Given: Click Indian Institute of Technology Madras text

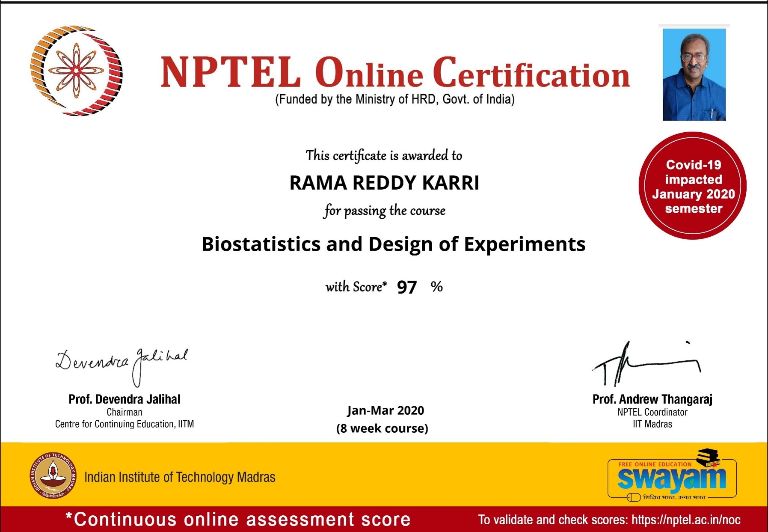Looking at the screenshot, I should tap(180, 477).
